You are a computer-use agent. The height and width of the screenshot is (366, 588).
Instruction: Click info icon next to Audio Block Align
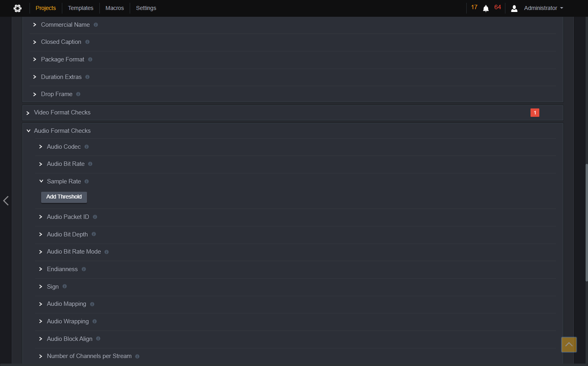click(x=98, y=338)
